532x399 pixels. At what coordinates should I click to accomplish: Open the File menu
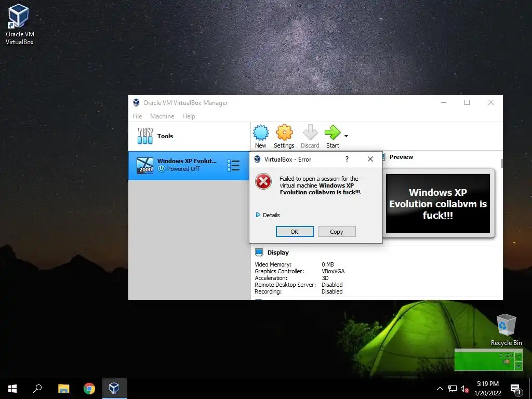[x=137, y=116]
